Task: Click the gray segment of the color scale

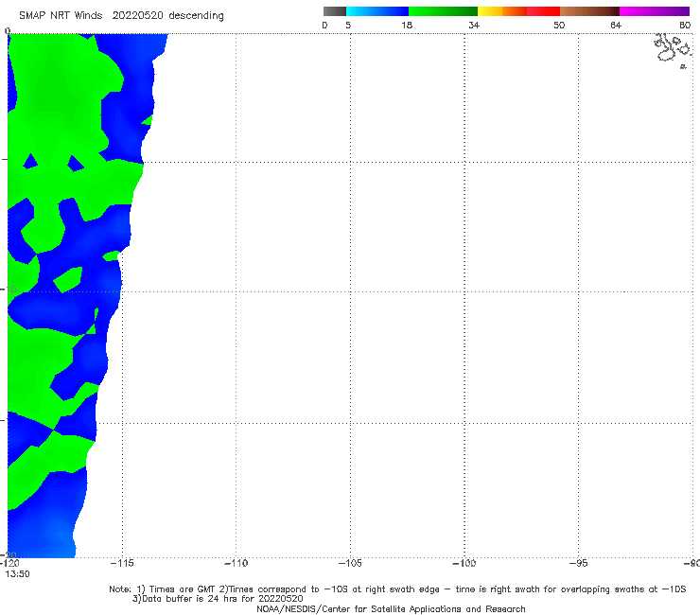Action: tap(335, 11)
